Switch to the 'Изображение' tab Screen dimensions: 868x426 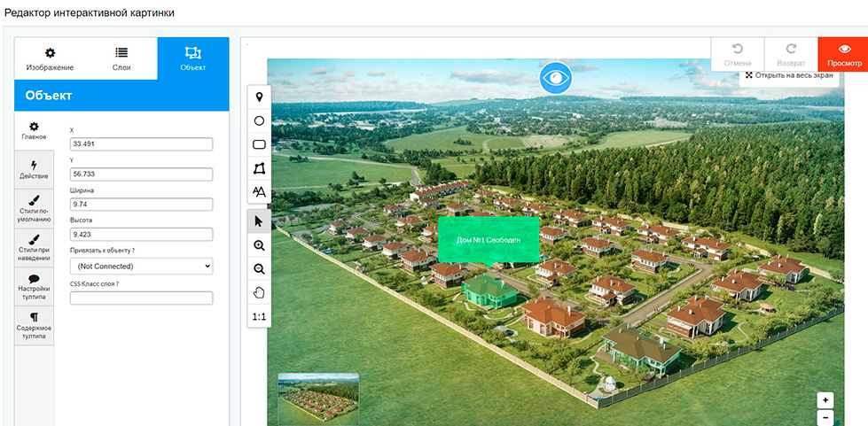[50, 58]
